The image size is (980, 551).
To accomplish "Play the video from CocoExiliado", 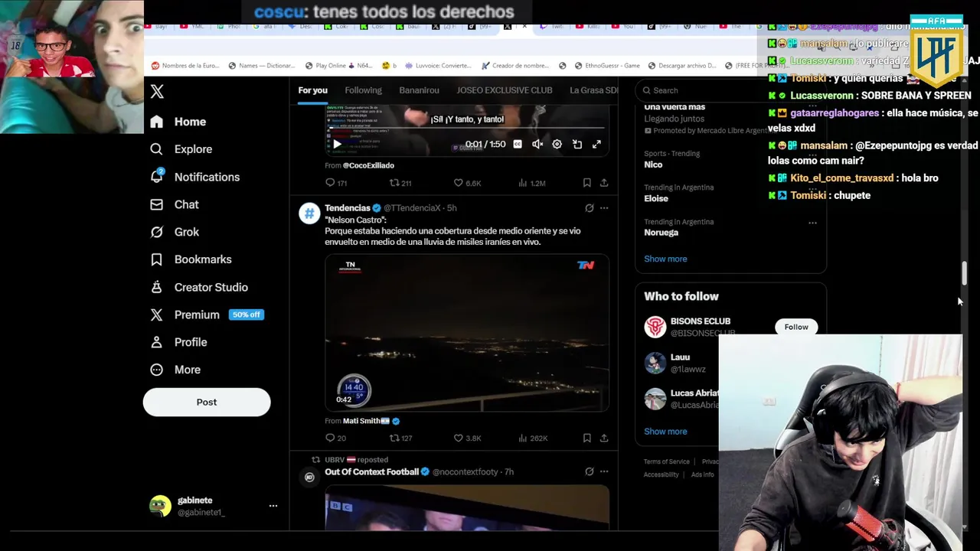I will tap(337, 144).
